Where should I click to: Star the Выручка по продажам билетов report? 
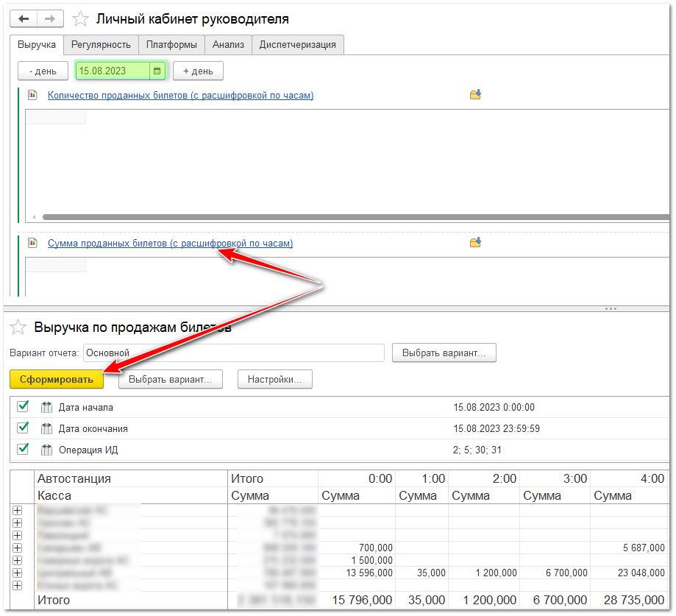point(19,328)
